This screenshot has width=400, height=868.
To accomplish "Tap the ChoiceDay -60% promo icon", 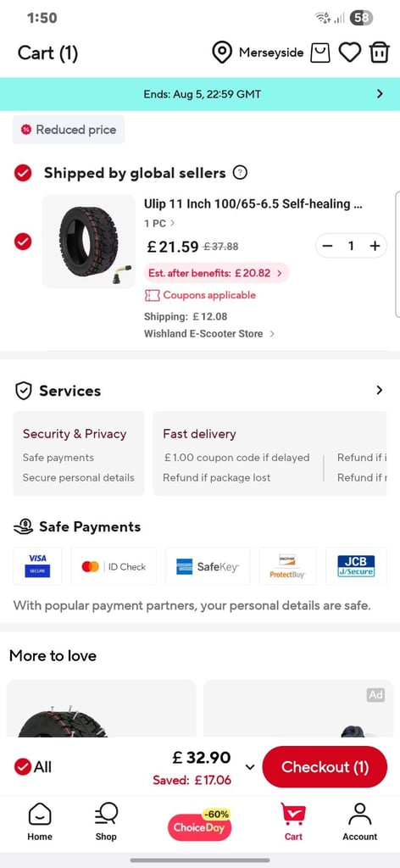I will [200, 824].
